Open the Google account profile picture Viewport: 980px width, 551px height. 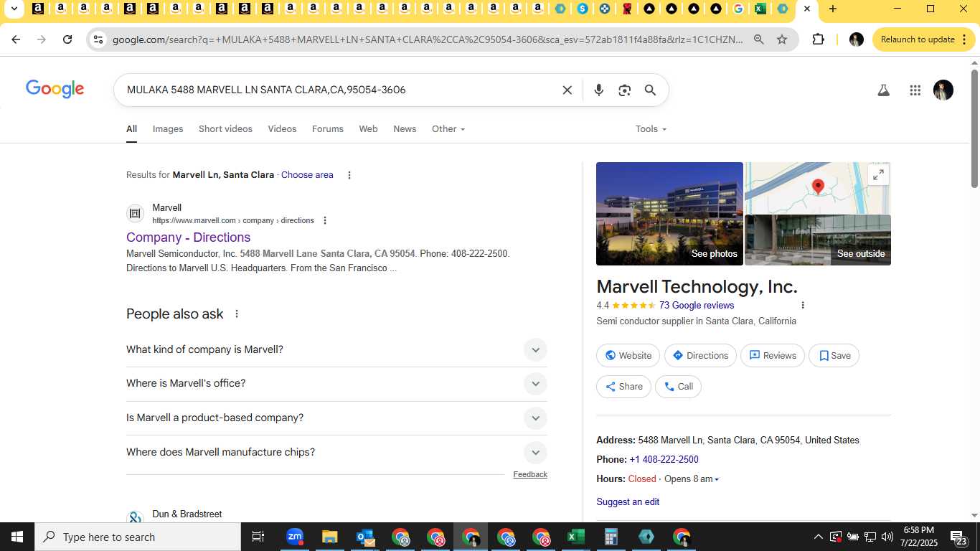tap(943, 90)
